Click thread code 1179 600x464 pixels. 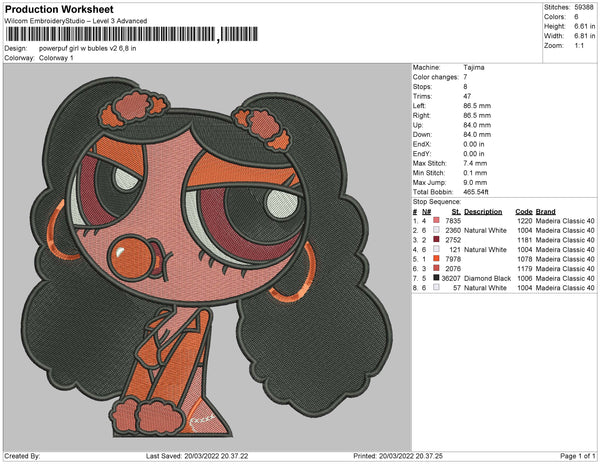[525, 269]
